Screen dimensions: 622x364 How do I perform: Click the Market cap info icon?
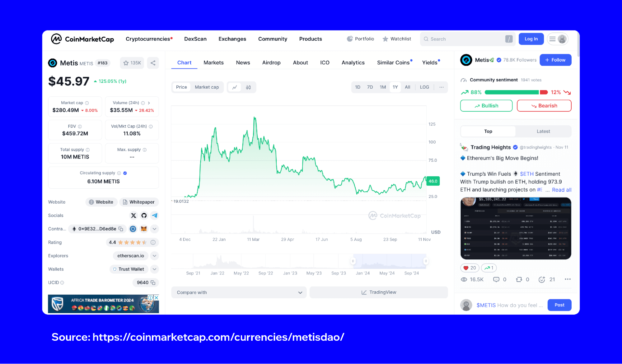coord(87,103)
